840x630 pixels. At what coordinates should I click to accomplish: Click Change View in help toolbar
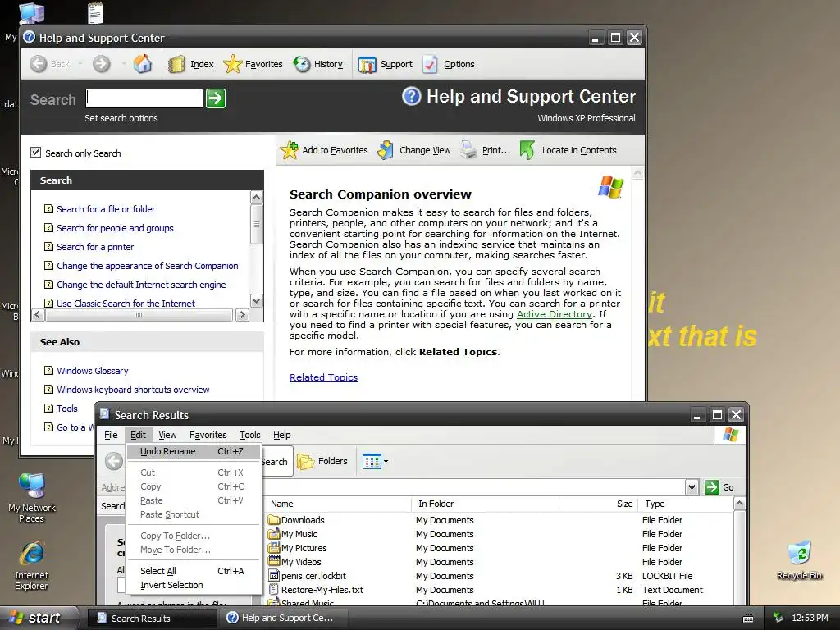click(x=414, y=151)
